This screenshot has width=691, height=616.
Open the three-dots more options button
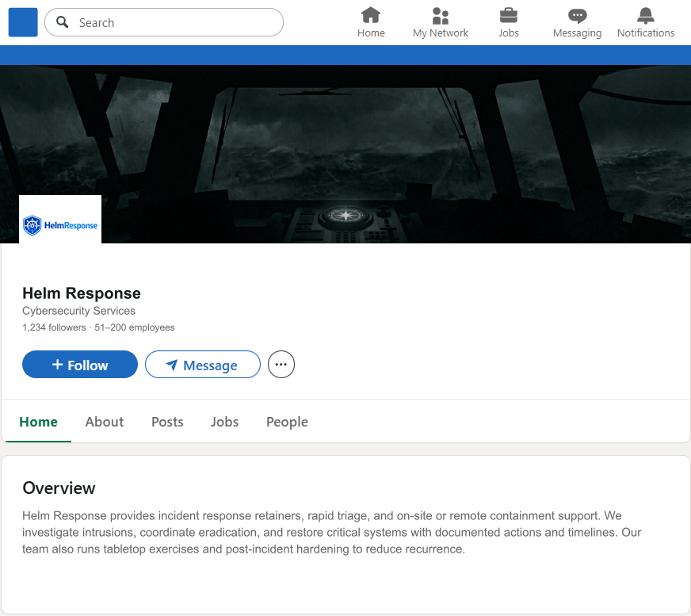click(x=281, y=364)
